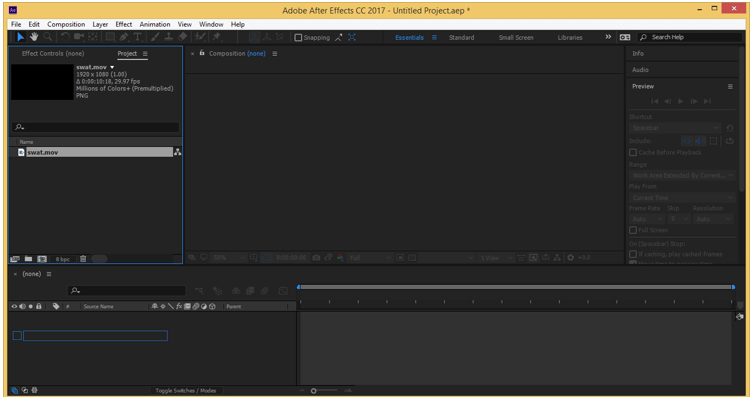
Task: Select the Unified Camera tool
Action: 79,37
